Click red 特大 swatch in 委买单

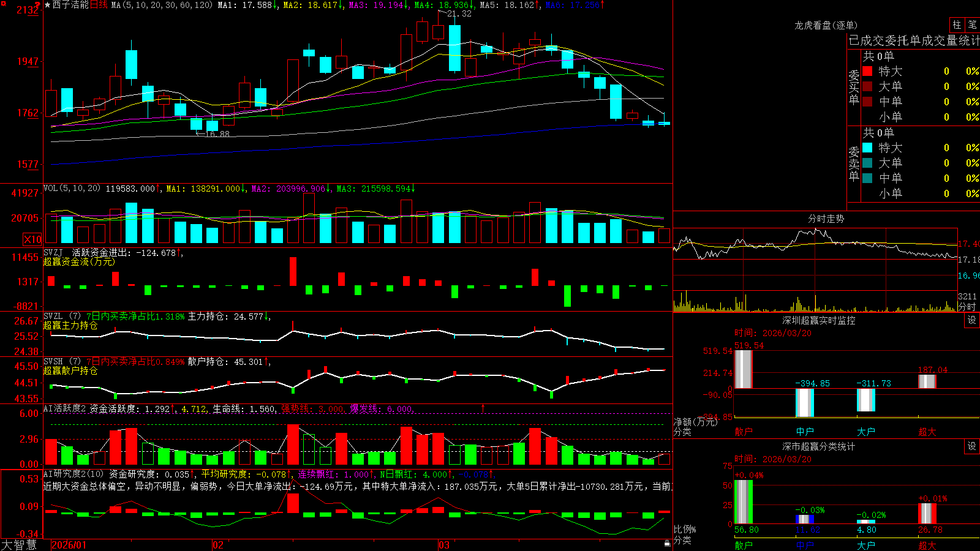[x=867, y=71]
